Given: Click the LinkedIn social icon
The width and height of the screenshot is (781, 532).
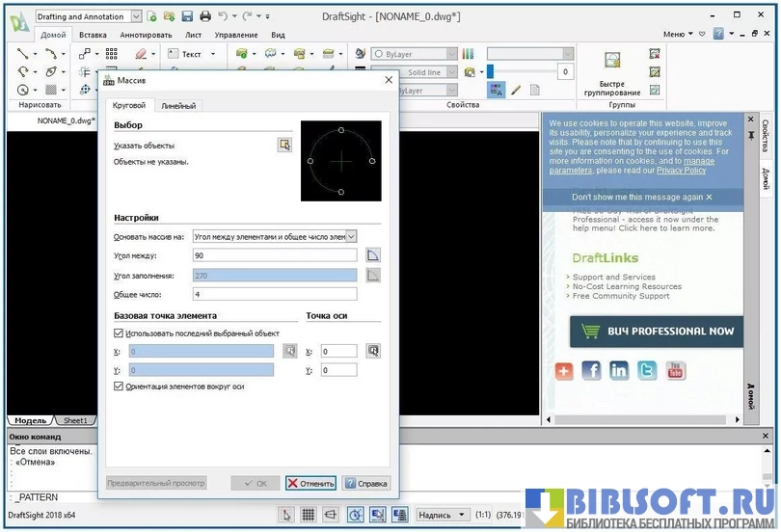Looking at the screenshot, I should pyautogui.click(x=619, y=370).
